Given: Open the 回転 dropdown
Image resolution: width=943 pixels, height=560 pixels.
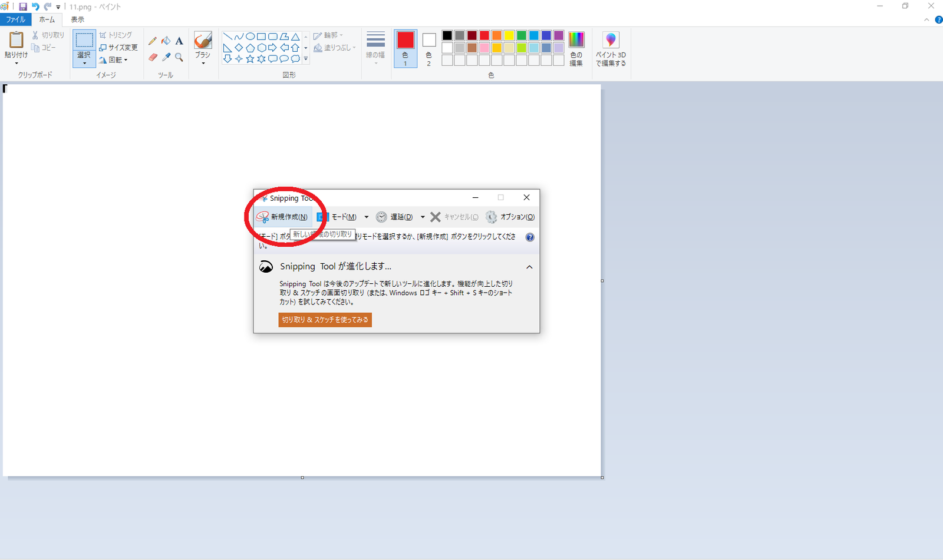Looking at the screenshot, I should coord(117,60).
